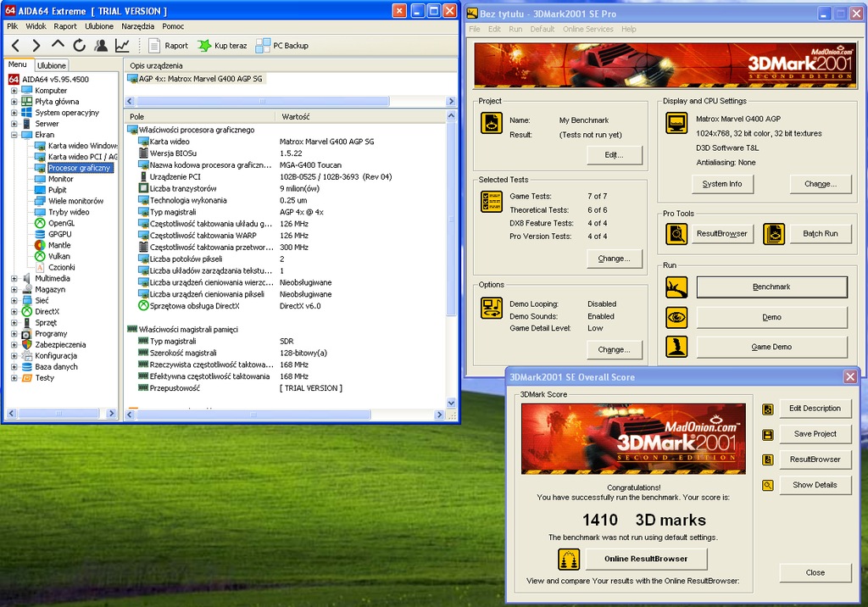Click the Benchmark run icon
Screen dimensions: 868x607
pyautogui.click(x=676, y=287)
